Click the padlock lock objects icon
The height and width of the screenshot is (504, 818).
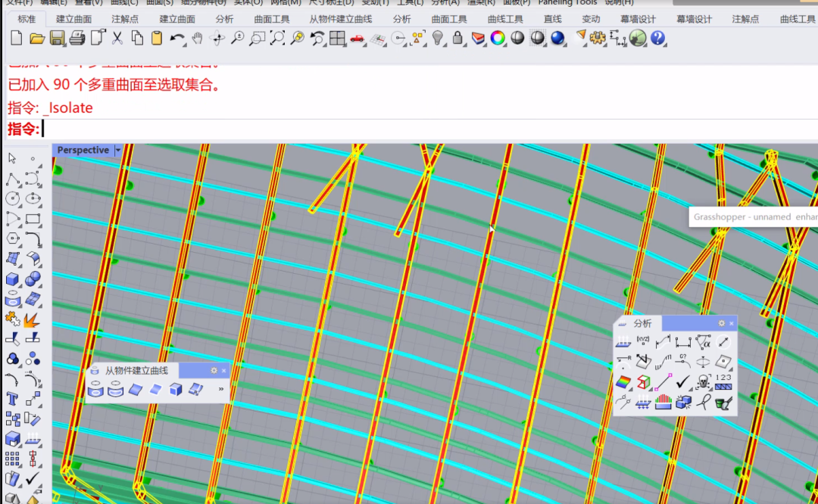pos(457,38)
